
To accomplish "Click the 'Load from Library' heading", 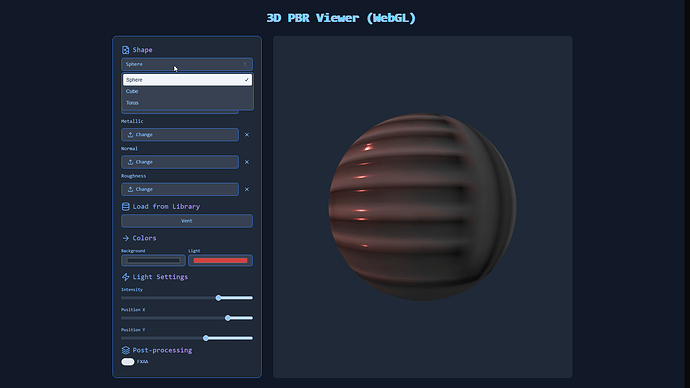I will 166,206.
